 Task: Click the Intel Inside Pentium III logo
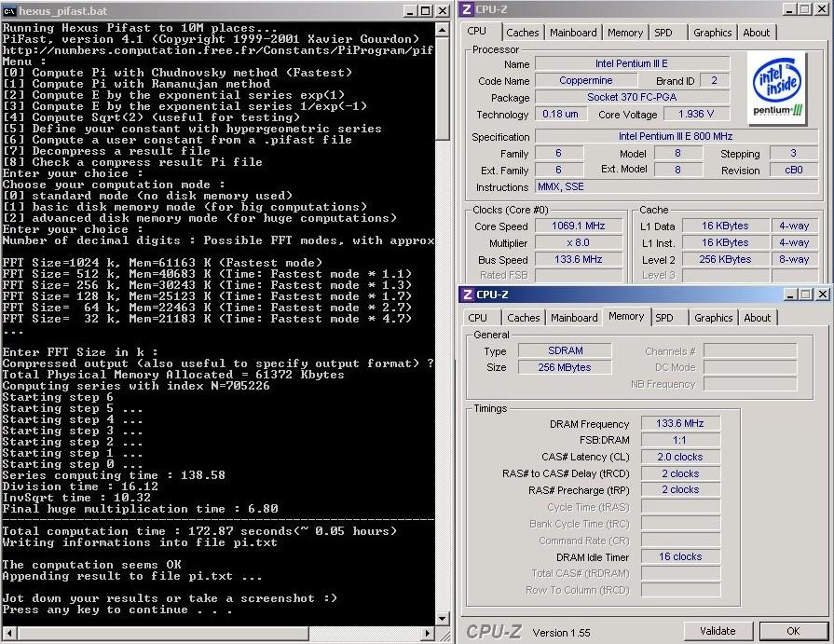[x=777, y=89]
